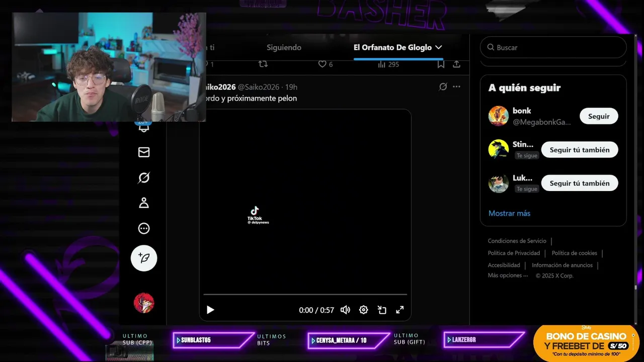Play the TikTok video
The height and width of the screenshot is (362, 644).
(x=210, y=310)
